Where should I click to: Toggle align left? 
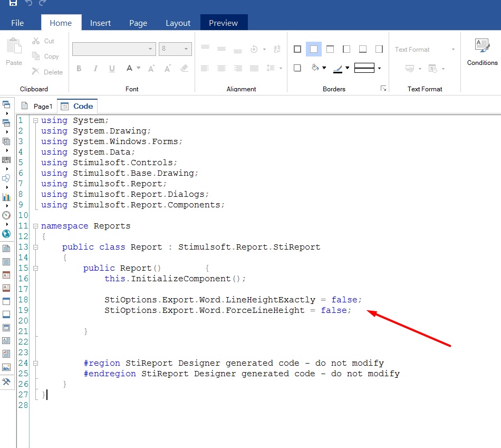click(x=205, y=68)
